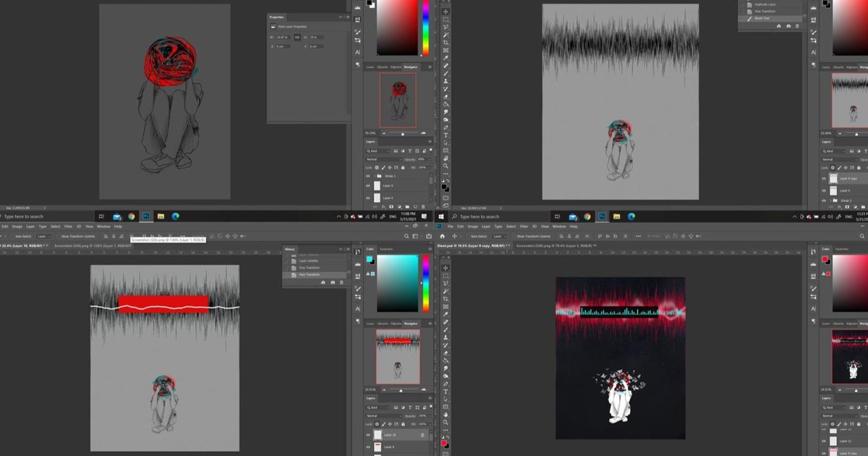Select Zoom tool in toolbar with red foreground swatch

(x=446, y=423)
